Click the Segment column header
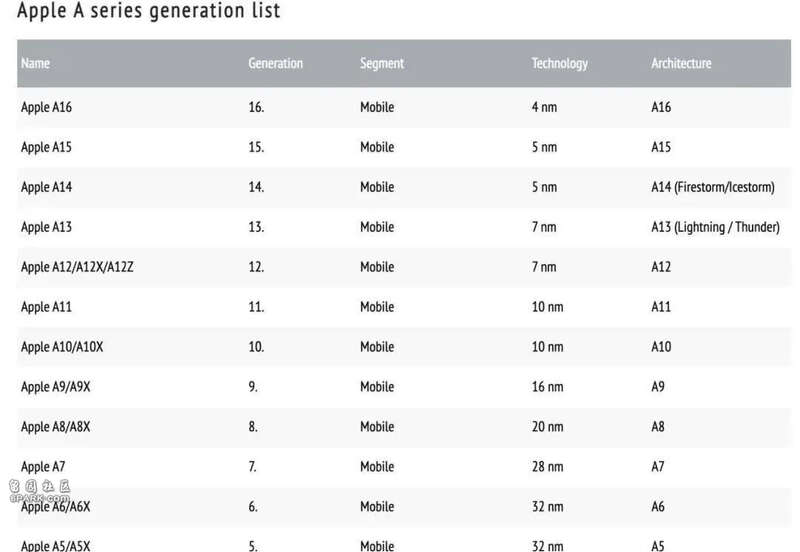800x552 pixels. 382,63
